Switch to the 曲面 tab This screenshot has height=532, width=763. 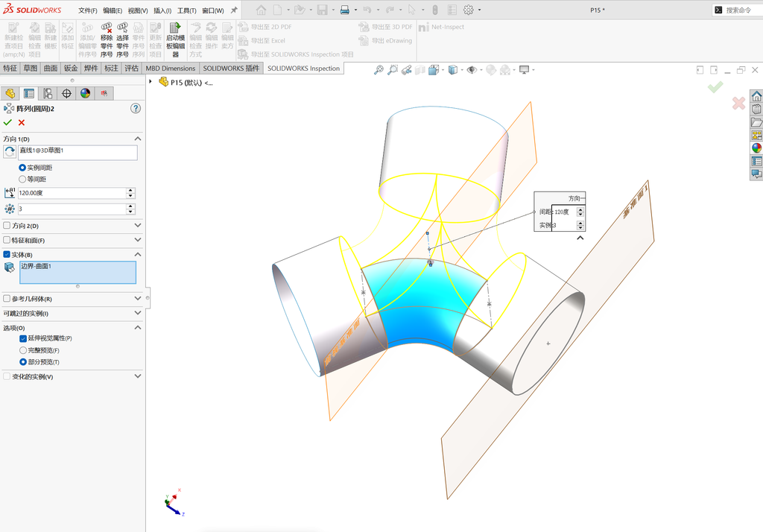point(51,68)
